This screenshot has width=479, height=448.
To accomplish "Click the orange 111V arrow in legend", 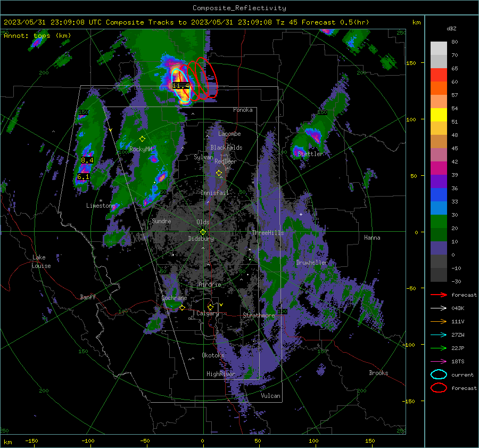I will tap(439, 321).
